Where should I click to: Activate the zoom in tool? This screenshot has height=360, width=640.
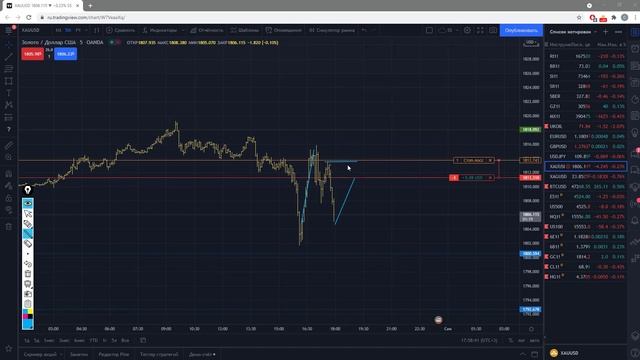click(9, 157)
